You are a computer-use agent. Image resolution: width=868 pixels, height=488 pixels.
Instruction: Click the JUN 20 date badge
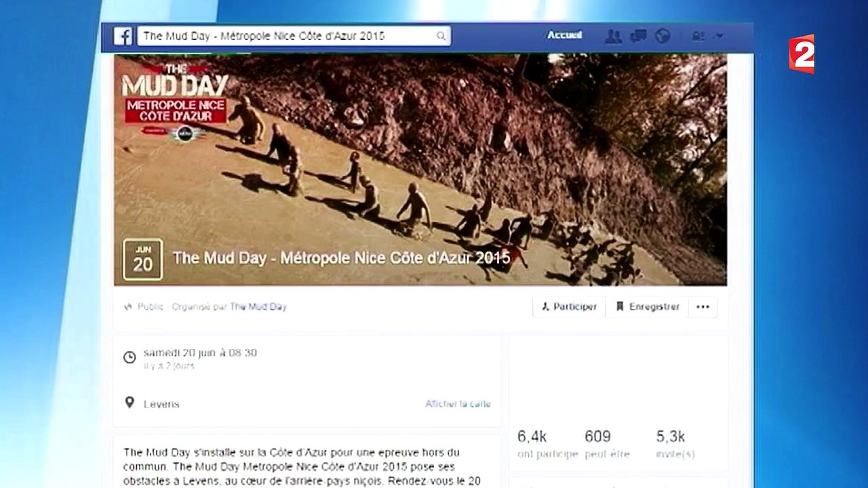pyautogui.click(x=142, y=259)
